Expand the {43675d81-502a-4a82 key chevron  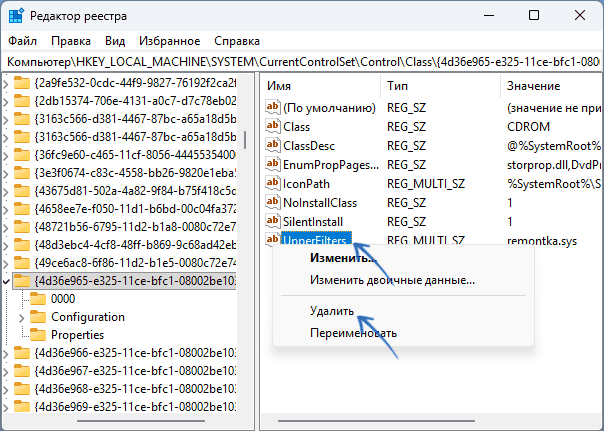coord(6,191)
